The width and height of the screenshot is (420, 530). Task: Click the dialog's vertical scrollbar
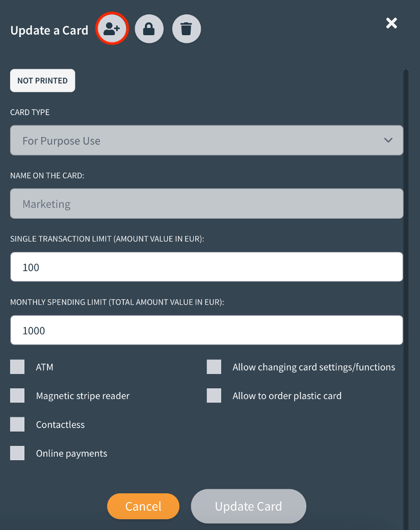click(406, 298)
